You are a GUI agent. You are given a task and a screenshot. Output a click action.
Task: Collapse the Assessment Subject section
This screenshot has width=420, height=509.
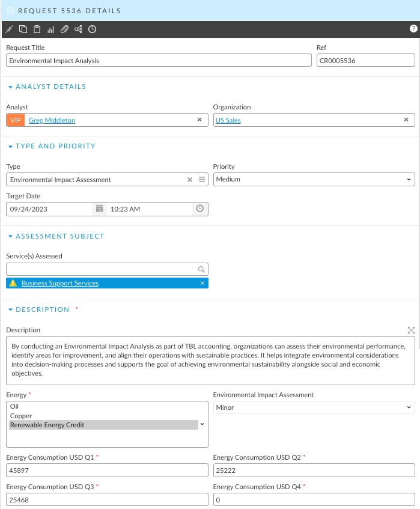click(10, 237)
